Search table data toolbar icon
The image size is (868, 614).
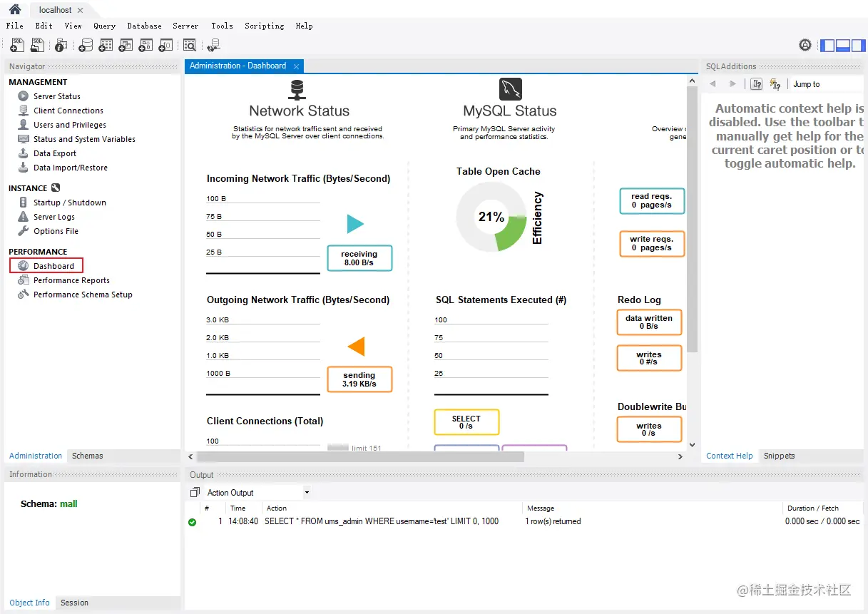click(190, 45)
